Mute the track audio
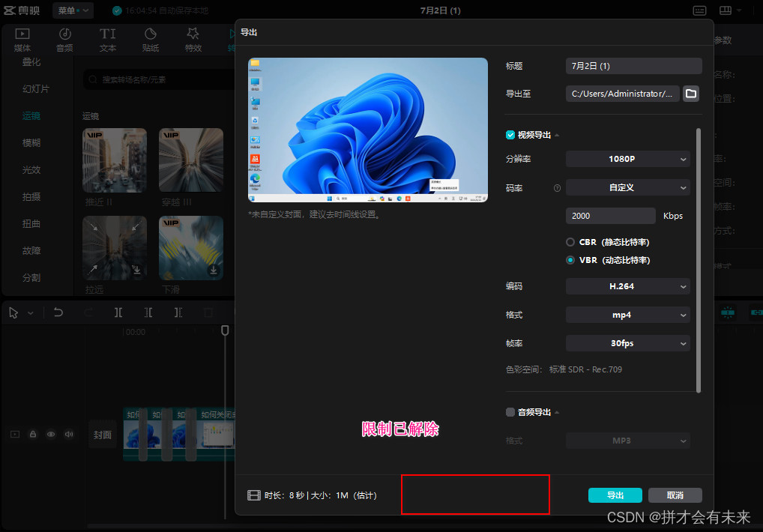 (69, 435)
